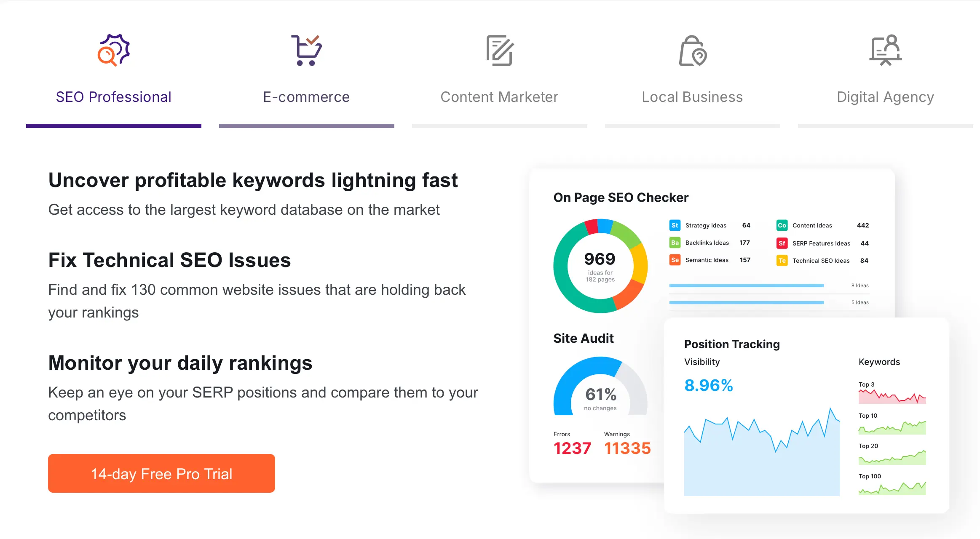Click the E-commerce shopping cart icon
The width and height of the screenshot is (980, 539).
click(306, 51)
